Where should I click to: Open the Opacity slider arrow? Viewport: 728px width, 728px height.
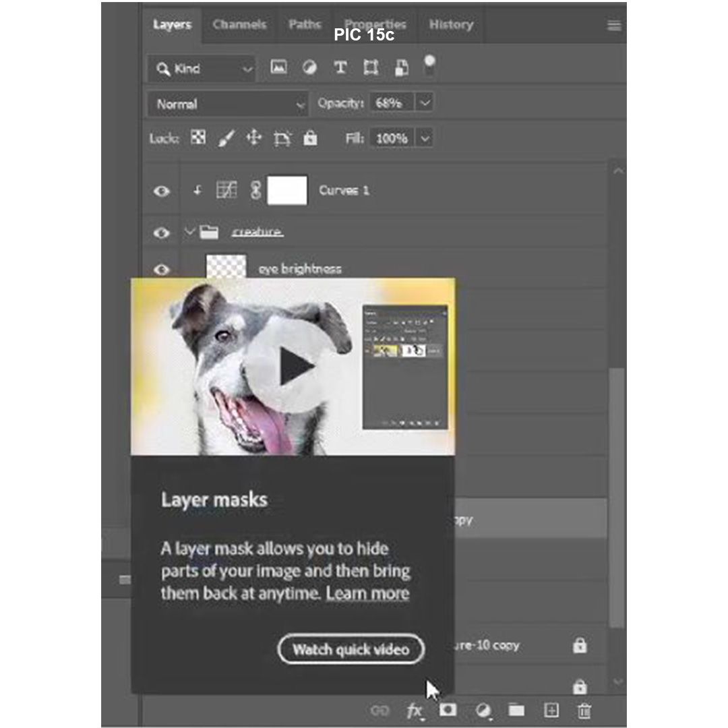(425, 102)
